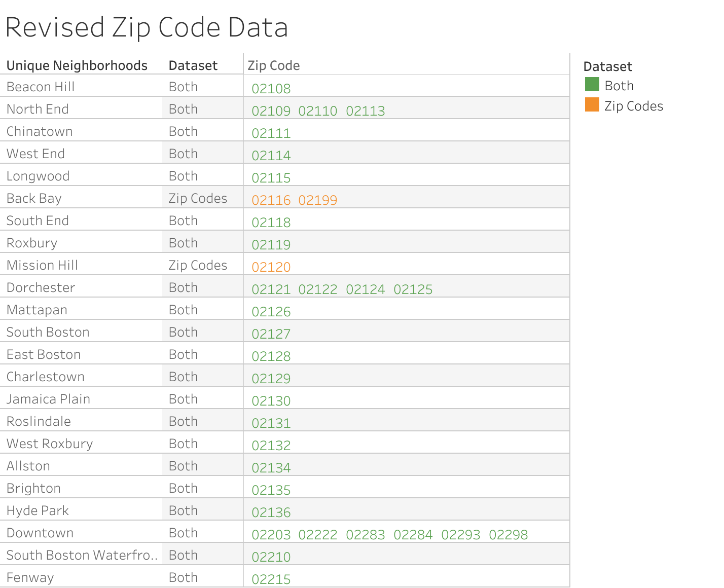Select the Unique Neighborhoods column header
This screenshot has width=724, height=588.
click(x=77, y=65)
